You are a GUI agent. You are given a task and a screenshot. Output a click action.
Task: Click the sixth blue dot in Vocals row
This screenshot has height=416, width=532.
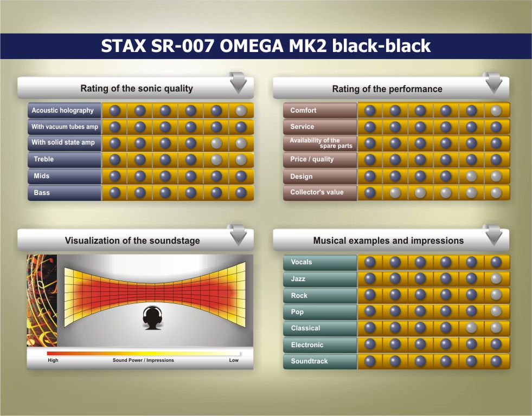pyautogui.click(x=496, y=262)
